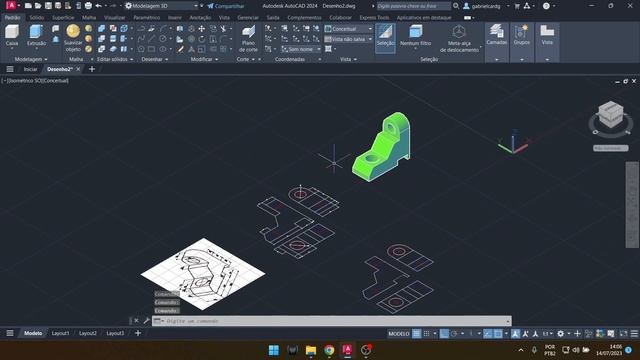Click the New drawing icon
Viewport: 640px width, 360px height.
[x=28, y=6]
